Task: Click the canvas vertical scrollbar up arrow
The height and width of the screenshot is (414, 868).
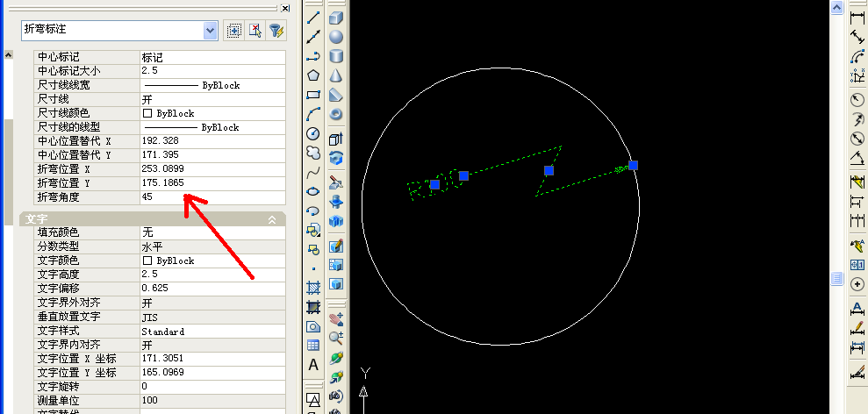Action: tap(836, 7)
